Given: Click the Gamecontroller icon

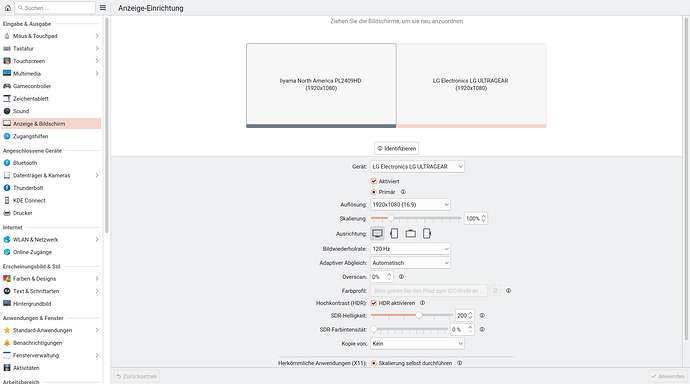Looking at the screenshot, I should pos(7,86).
